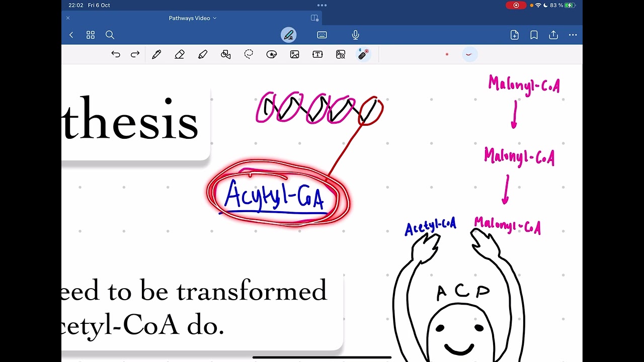
Task: Start audio recording with microphone
Action: [x=356, y=35]
